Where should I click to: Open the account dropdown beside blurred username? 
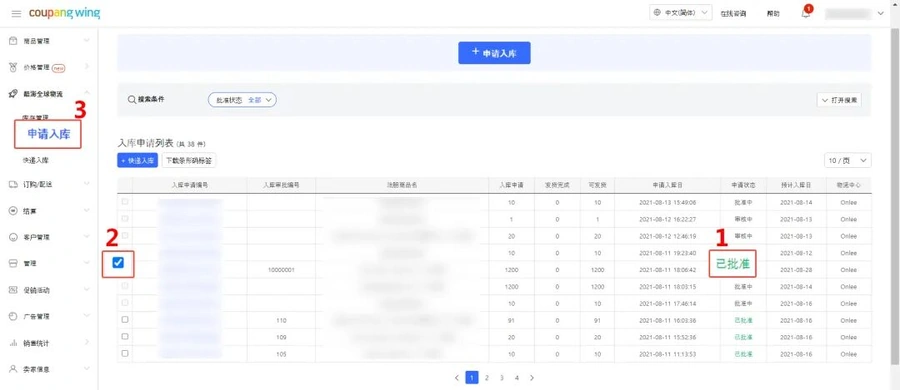point(881,13)
